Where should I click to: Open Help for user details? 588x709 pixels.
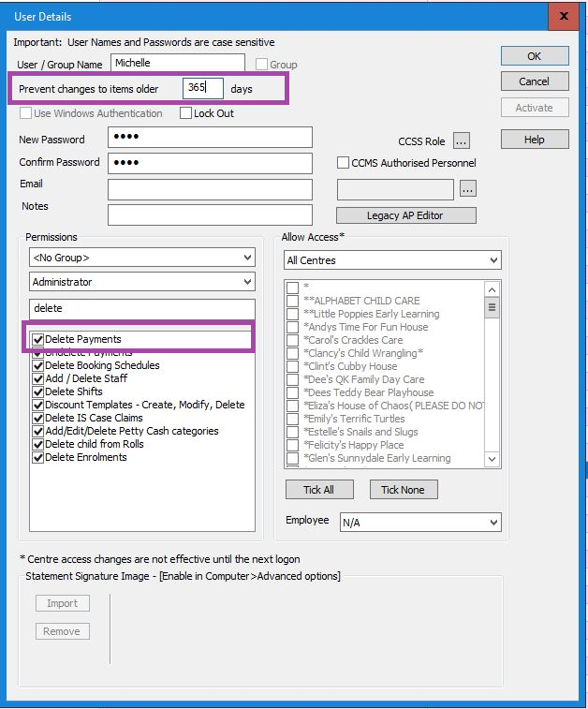[x=534, y=140]
